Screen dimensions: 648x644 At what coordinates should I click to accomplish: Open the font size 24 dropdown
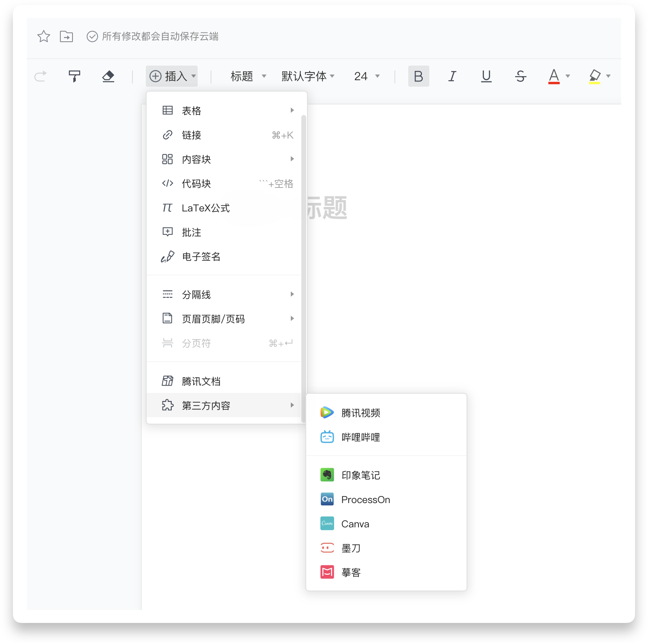click(367, 76)
